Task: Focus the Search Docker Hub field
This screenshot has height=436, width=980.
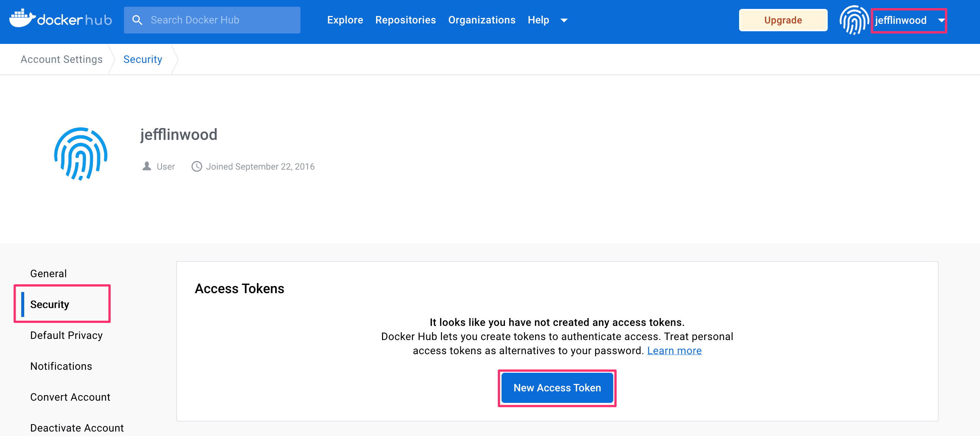Action: click(212, 20)
